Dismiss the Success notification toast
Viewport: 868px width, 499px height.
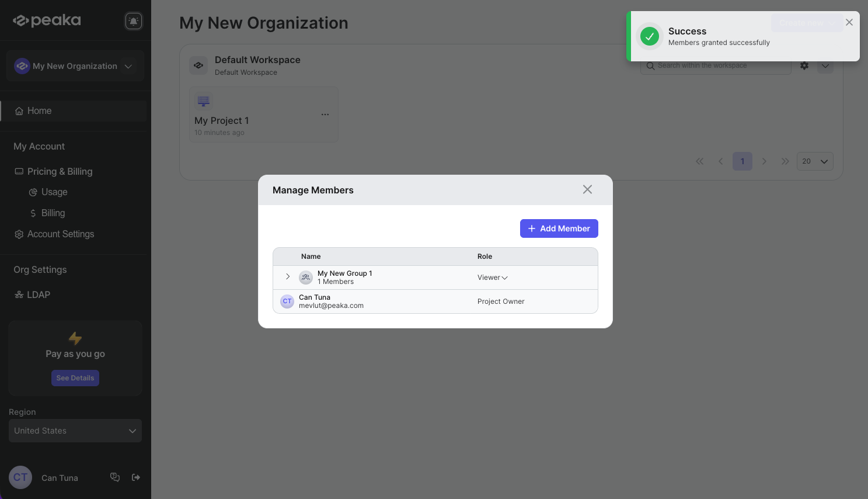coord(849,22)
